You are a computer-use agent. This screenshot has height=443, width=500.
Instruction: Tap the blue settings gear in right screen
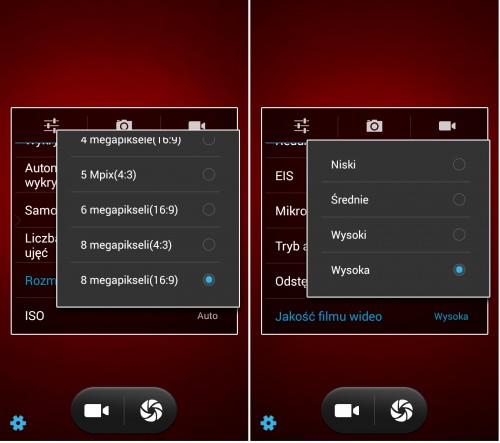pos(268,423)
